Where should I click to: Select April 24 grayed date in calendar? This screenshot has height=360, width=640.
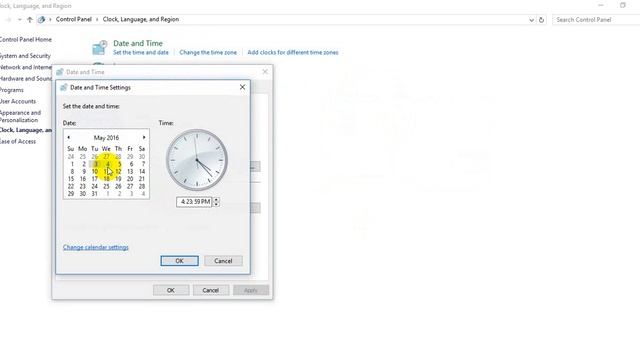click(71, 157)
